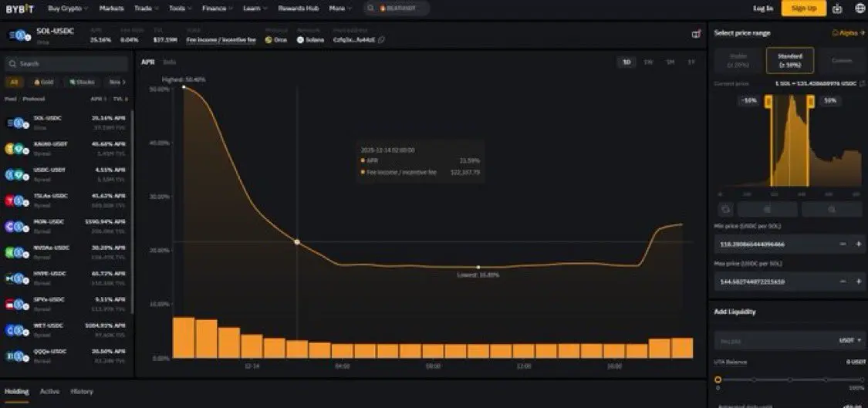
Task: Decrease the max price with minus
Action: [843, 282]
